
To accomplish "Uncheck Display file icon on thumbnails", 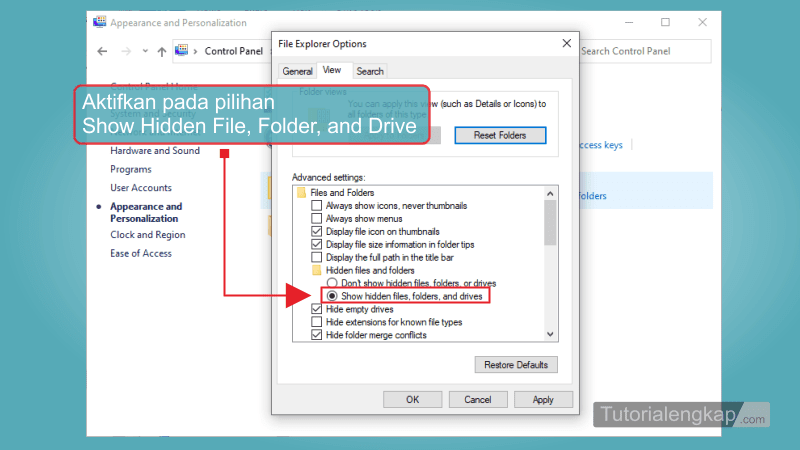I will click(316, 231).
